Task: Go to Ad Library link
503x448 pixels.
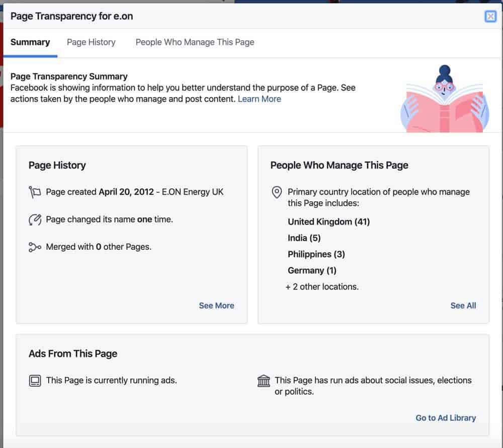Action: (x=446, y=418)
